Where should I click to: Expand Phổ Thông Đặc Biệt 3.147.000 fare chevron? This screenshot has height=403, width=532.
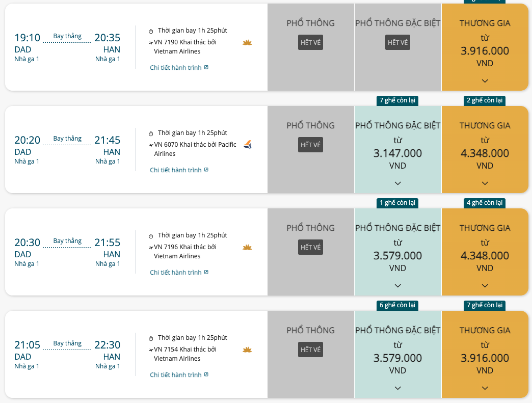click(397, 183)
